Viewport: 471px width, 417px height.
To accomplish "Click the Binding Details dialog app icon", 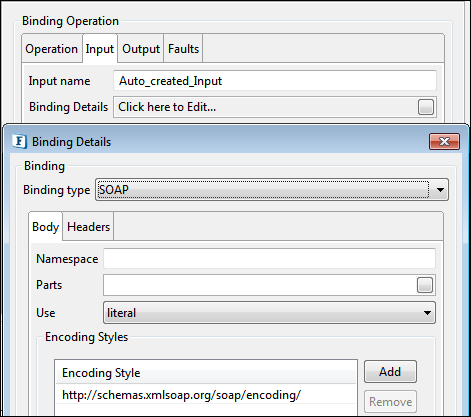I will click(x=20, y=141).
